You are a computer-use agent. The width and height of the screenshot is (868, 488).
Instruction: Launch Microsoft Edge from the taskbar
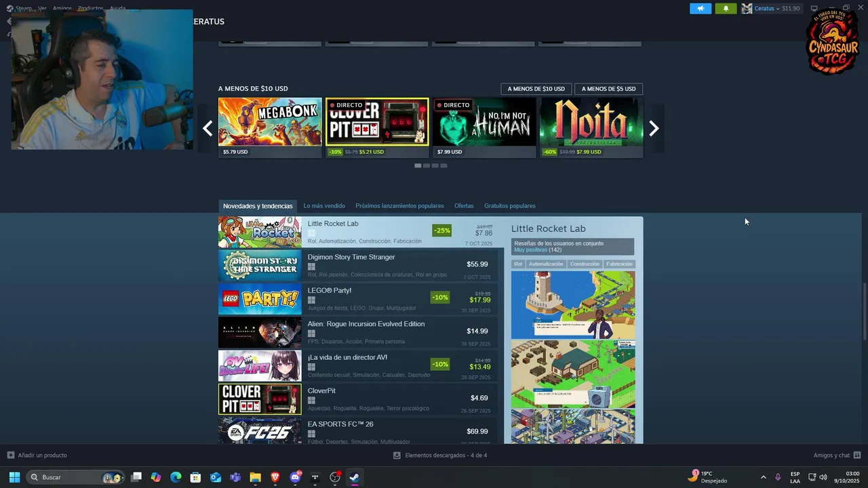coord(176,477)
